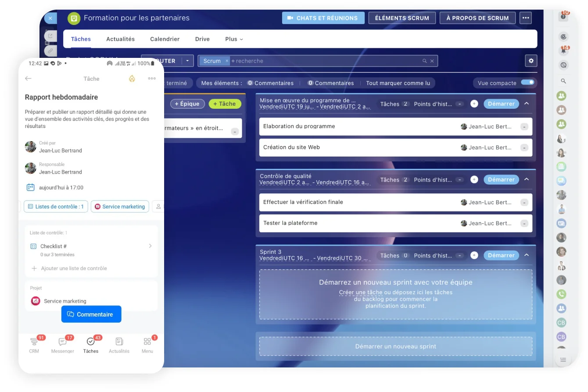Tap the back arrow in mobile task view
This screenshot has width=588, height=392.
[x=29, y=78]
